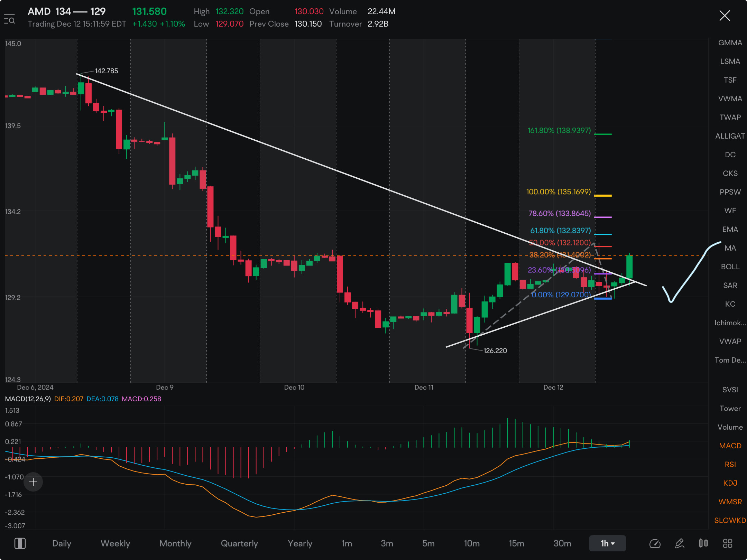Enable the PPSW indicator
The height and width of the screenshot is (560, 747).
point(730,192)
